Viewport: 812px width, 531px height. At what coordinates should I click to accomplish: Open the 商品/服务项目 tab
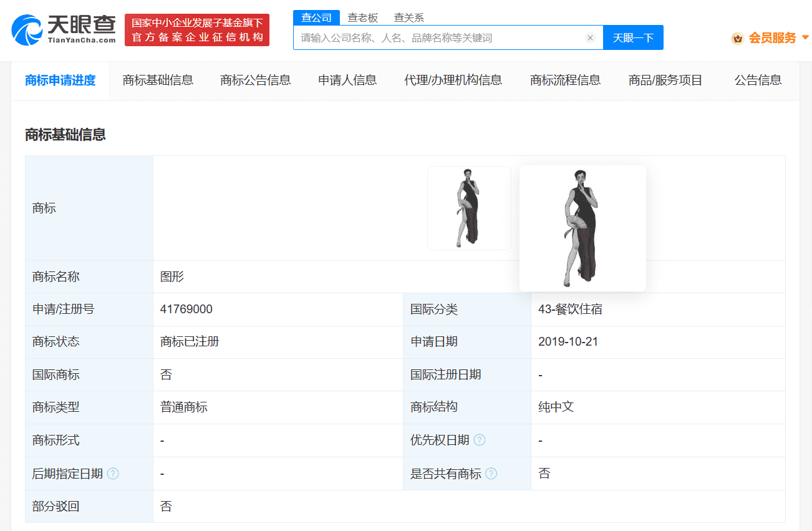click(665, 80)
